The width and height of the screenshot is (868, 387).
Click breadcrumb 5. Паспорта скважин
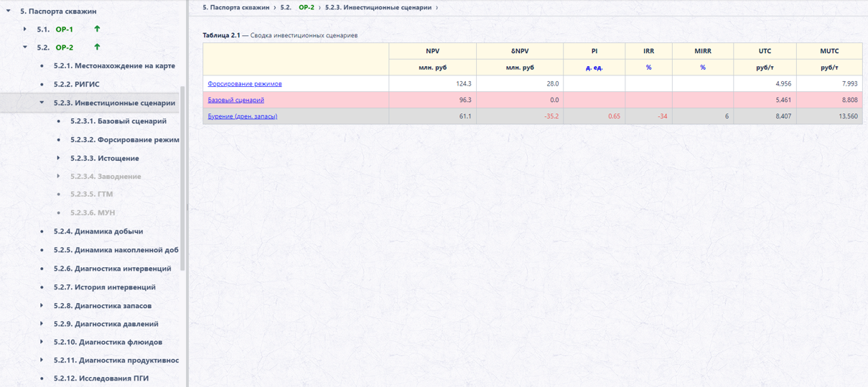tap(236, 7)
